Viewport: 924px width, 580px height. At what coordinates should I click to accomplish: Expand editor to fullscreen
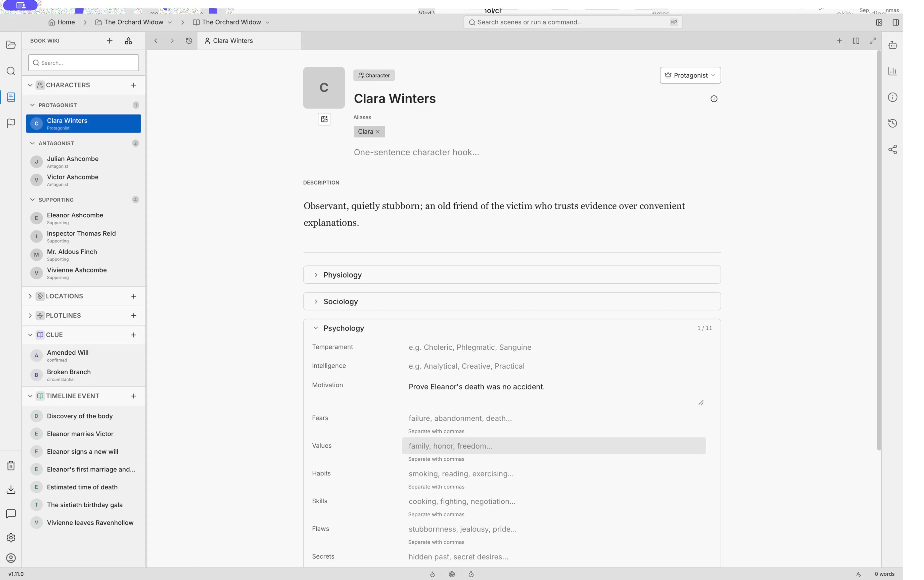point(873,41)
